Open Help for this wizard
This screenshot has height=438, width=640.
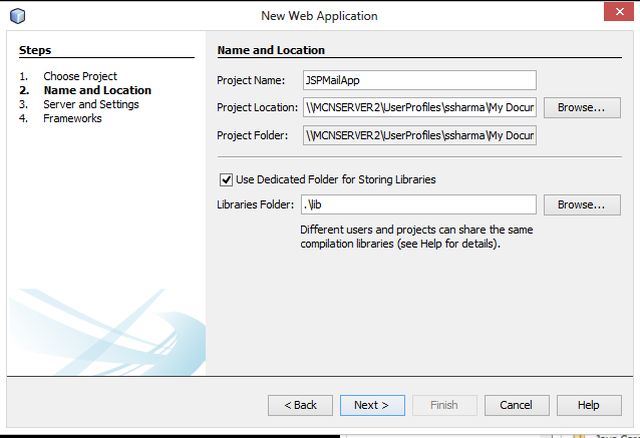589,405
